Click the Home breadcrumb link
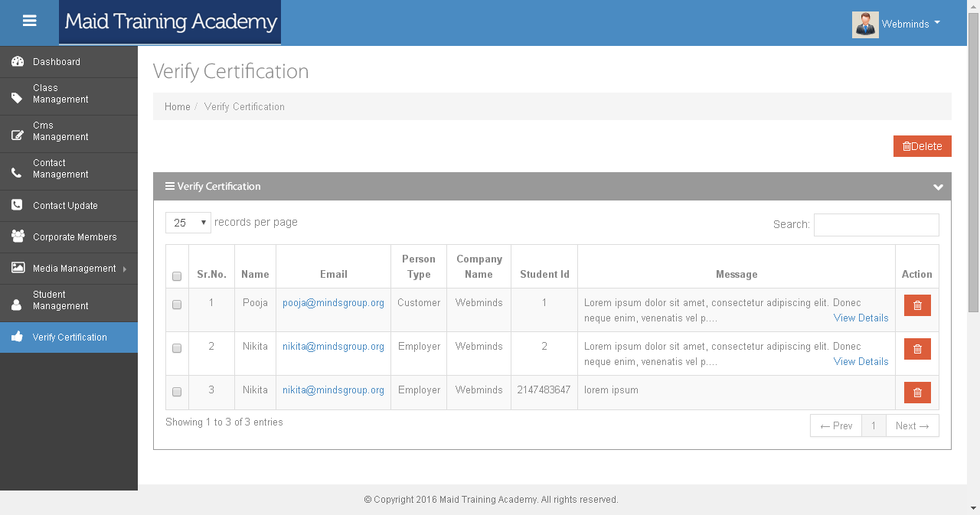Screen dimensions: 980x515 pyautogui.click(x=178, y=107)
